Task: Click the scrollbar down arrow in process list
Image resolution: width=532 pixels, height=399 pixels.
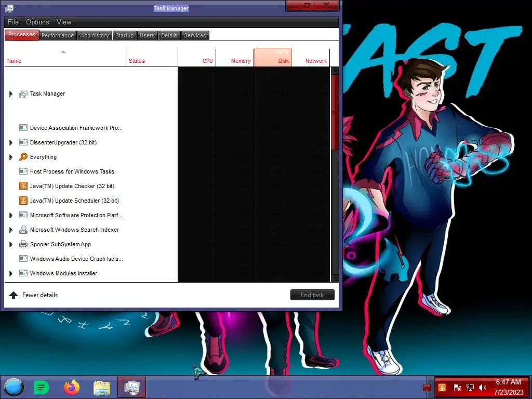Action: (335, 278)
